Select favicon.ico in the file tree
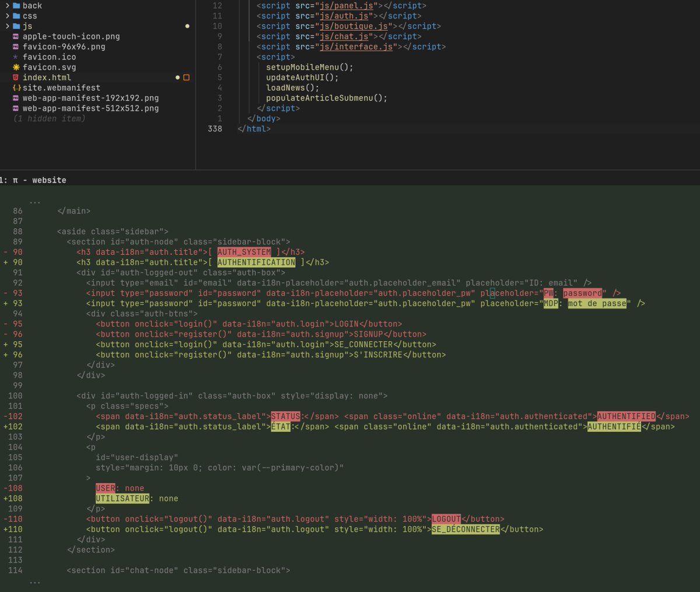 tap(49, 57)
